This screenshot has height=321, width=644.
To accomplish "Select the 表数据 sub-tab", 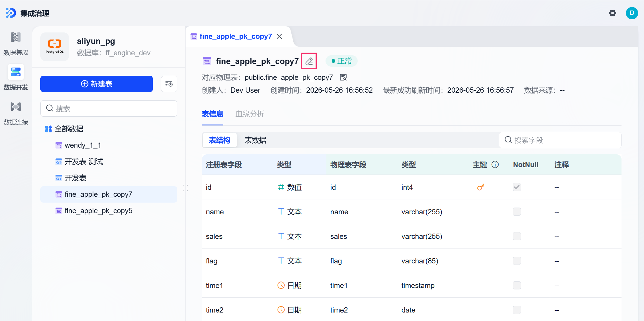I will [255, 140].
